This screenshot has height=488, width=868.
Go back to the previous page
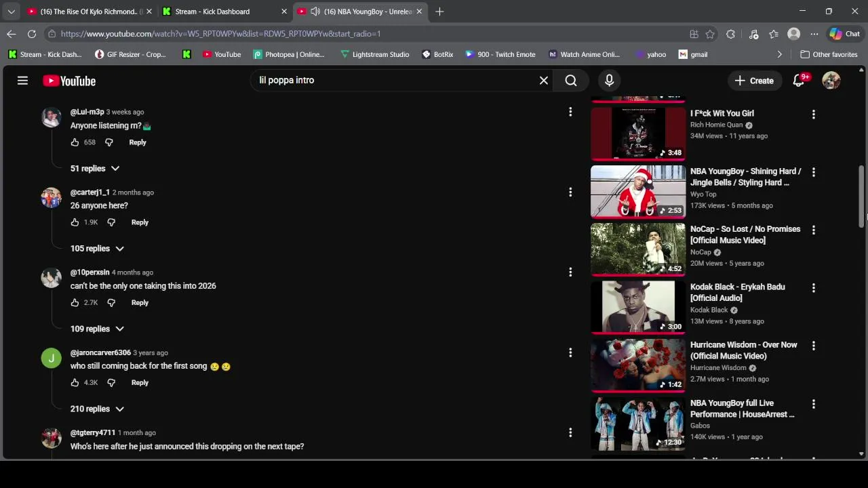pos(12,34)
